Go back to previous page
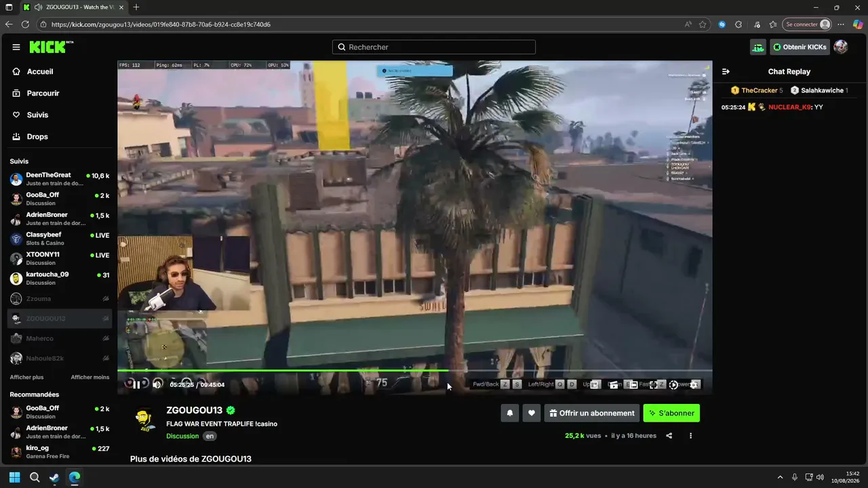Image resolution: width=868 pixels, height=488 pixels. (x=9, y=24)
